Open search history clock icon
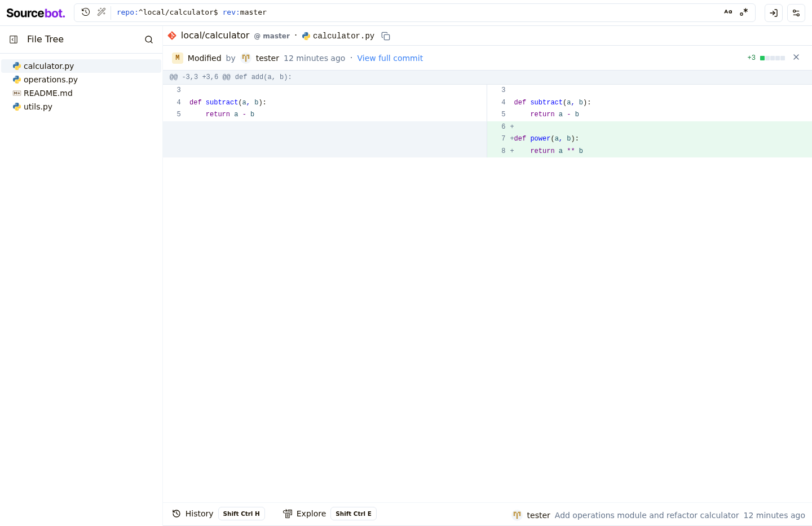This screenshot has width=812, height=526. tap(86, 12)
